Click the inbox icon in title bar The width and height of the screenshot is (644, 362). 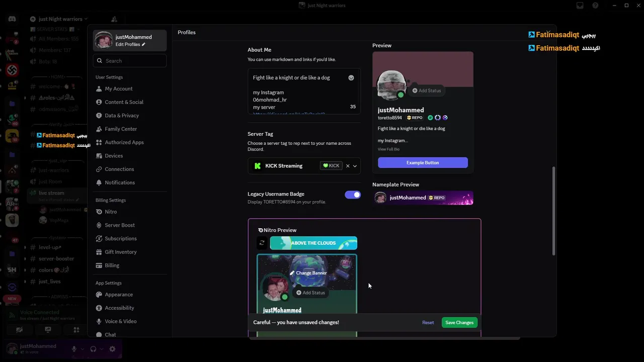(x=580, y=6)
